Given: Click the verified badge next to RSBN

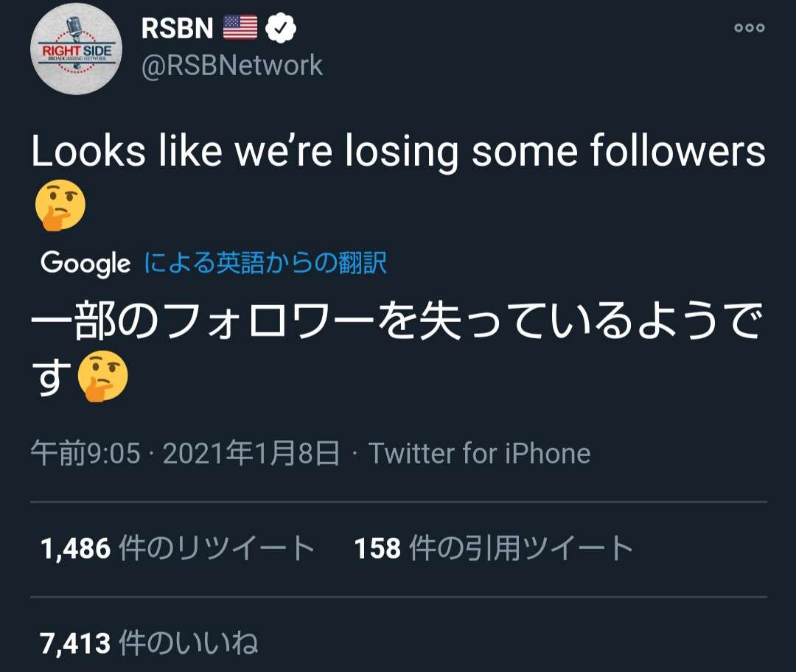Looking at the screenshot, I should click(x=280, y=27).
